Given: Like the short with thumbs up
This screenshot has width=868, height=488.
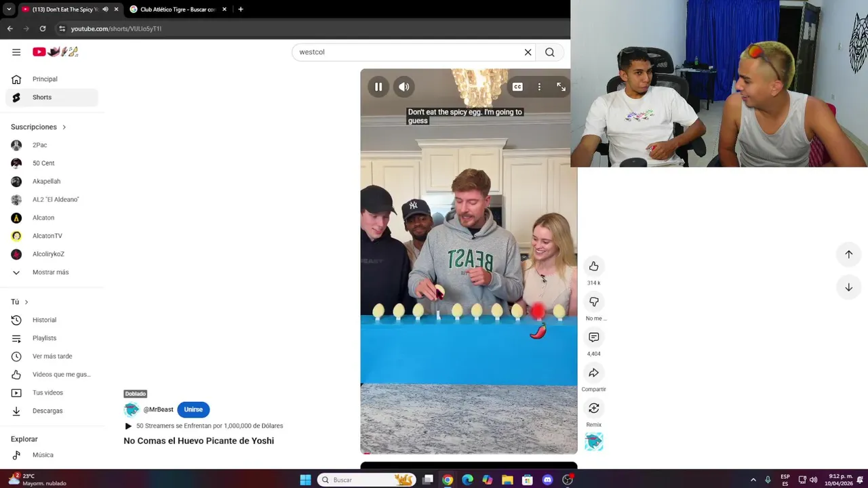Looking at the screenshot, I should [x=593, y=266].
